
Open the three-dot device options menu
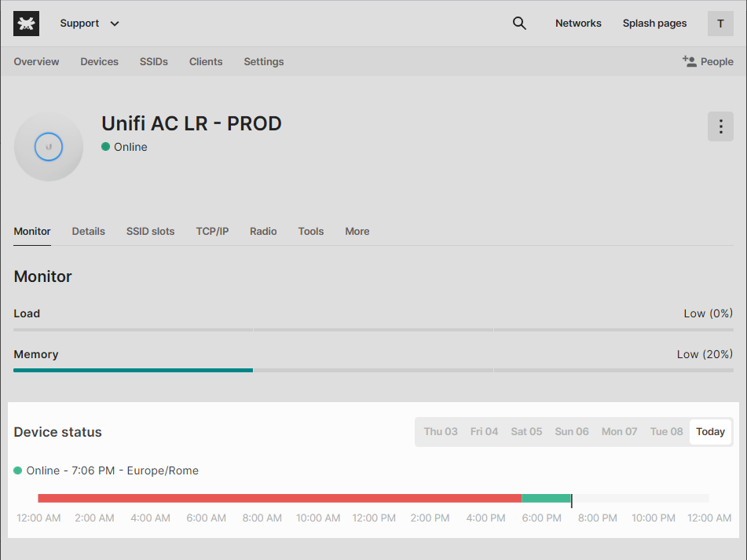pos(720,126)
